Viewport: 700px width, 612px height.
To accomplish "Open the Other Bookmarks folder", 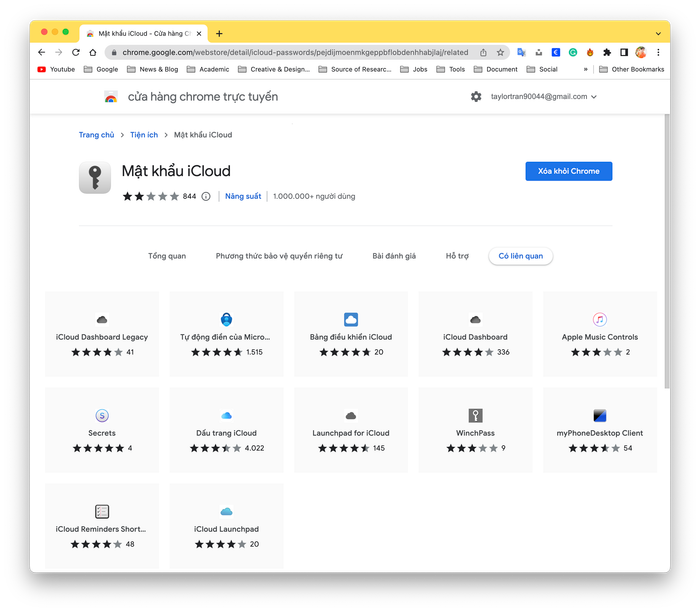I will 631,69.
